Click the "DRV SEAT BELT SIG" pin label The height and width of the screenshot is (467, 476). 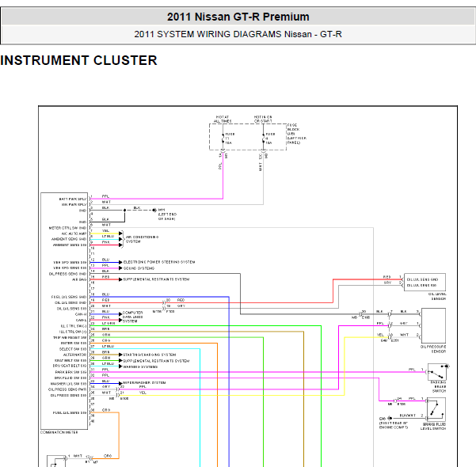point(70,366)
